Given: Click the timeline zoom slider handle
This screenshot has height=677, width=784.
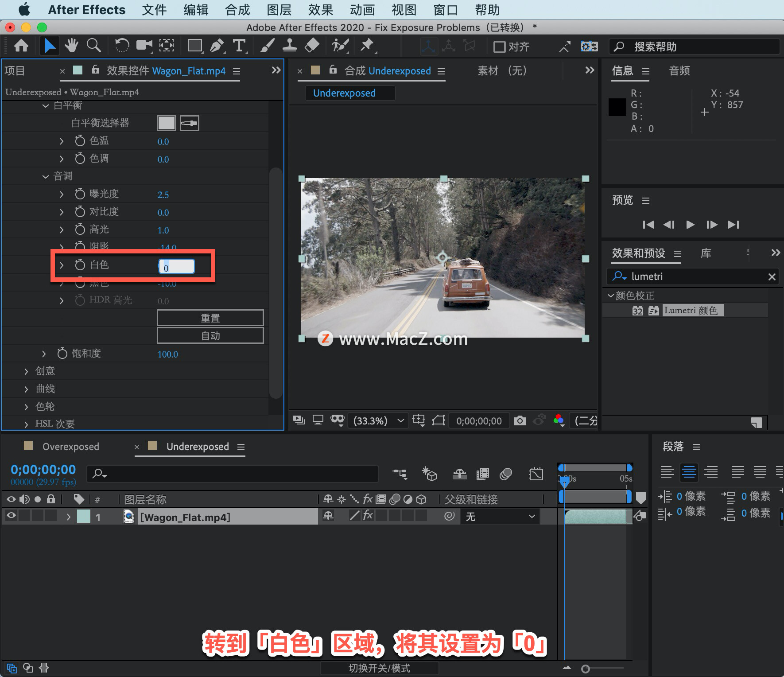Looking at the screenshot, I should click(586, 669).
